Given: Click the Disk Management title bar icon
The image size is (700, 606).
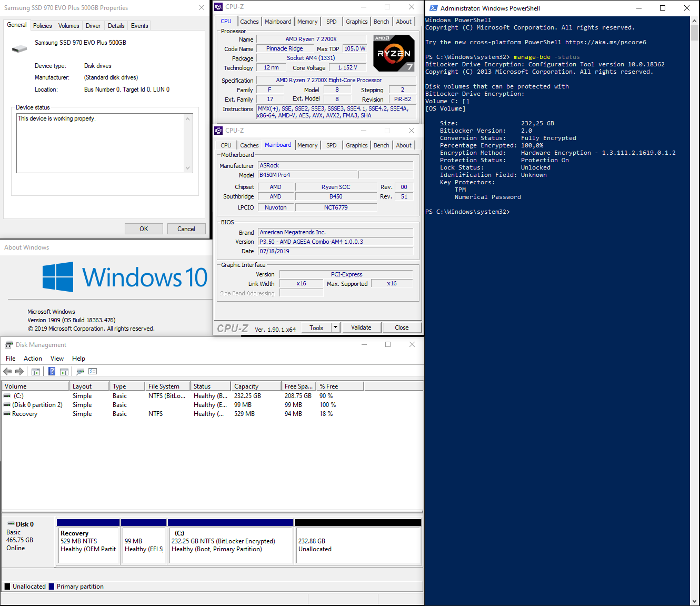Looking at the screenshot, I should (x=9, y=345).
